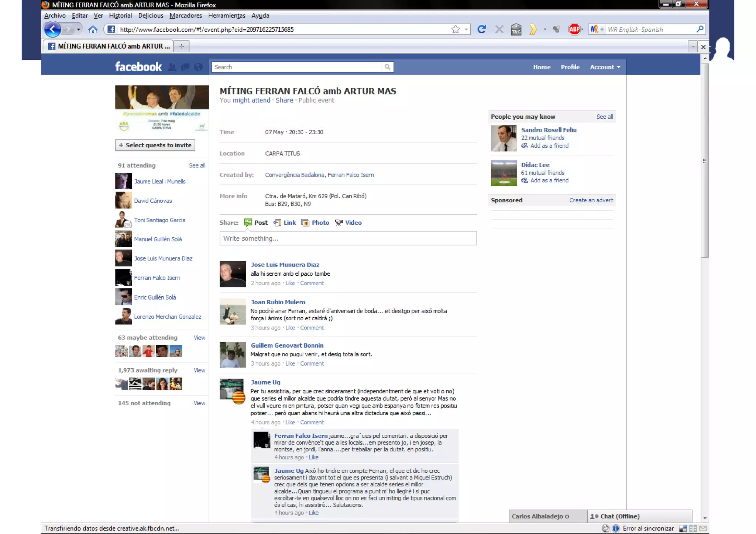Click the mail envelope icon in status bar
Screen dimensions: 756x534
[x=703, y=528]
